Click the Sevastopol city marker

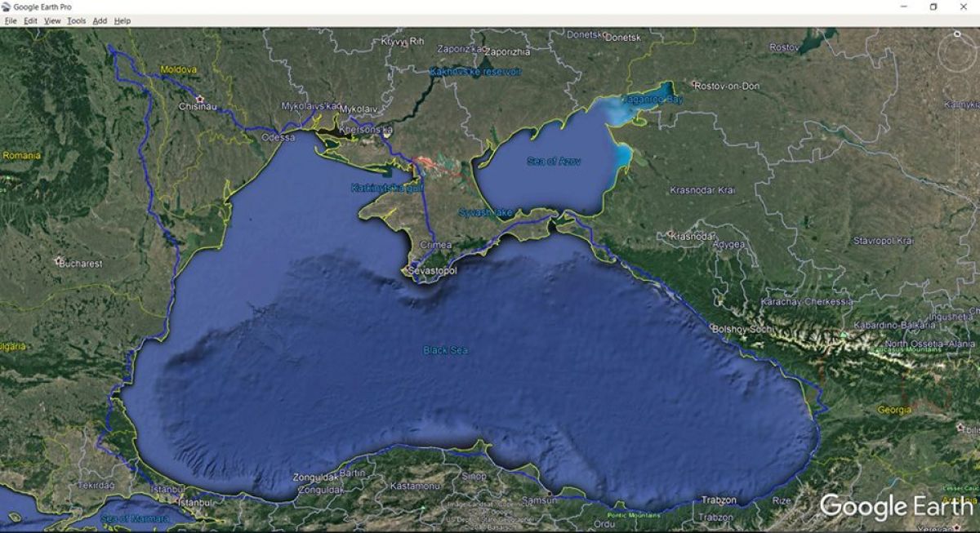pyautogui.click(x=405, y=270)
